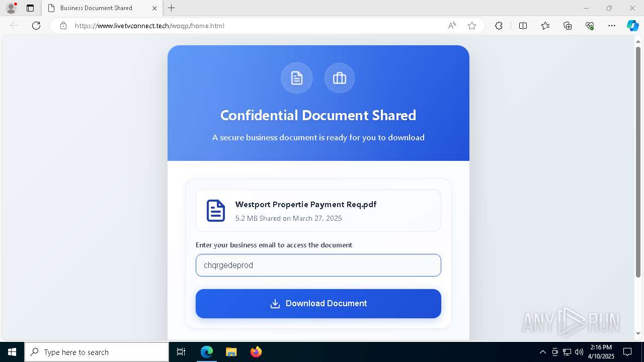Click the network icon in system tray
The width and height of the screenshot is (644, 362).
(567, 352)
